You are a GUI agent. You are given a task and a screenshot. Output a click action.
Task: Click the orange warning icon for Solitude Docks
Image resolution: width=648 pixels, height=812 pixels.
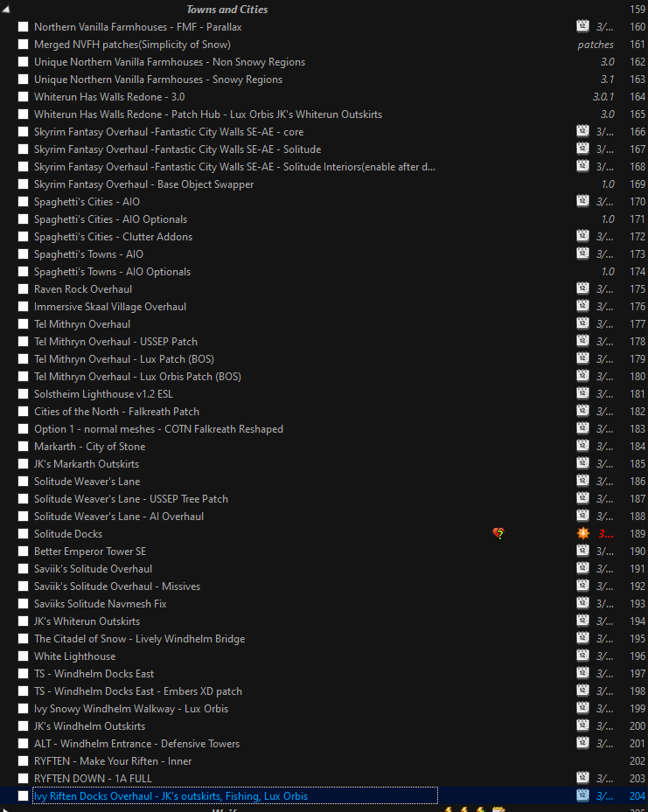[x=583, y=533]
